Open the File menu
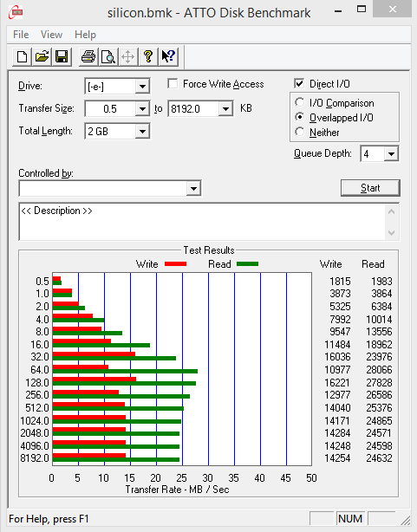The image size is (417, 532). coord(21,35)
